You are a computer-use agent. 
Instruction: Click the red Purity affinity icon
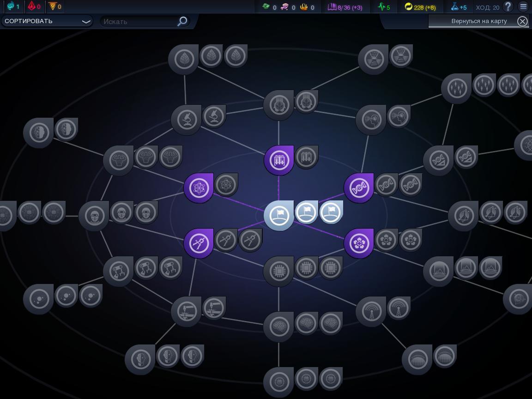coord(32,6)
